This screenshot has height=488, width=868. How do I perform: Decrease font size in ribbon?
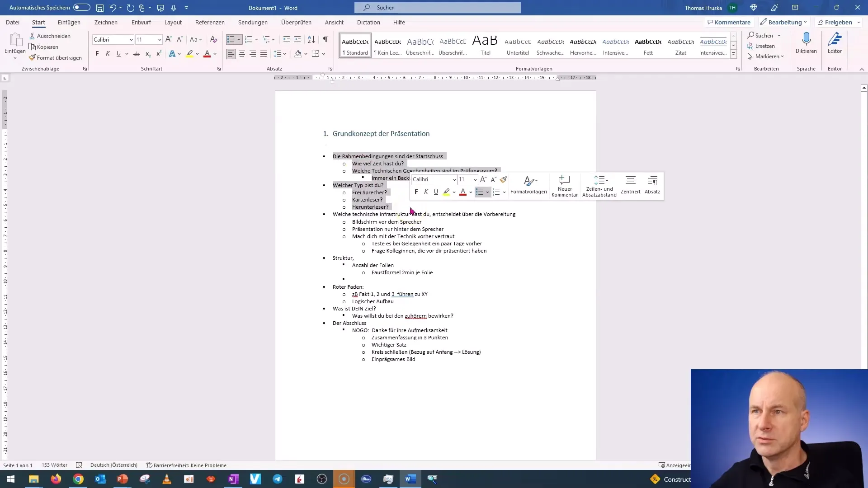180,39
